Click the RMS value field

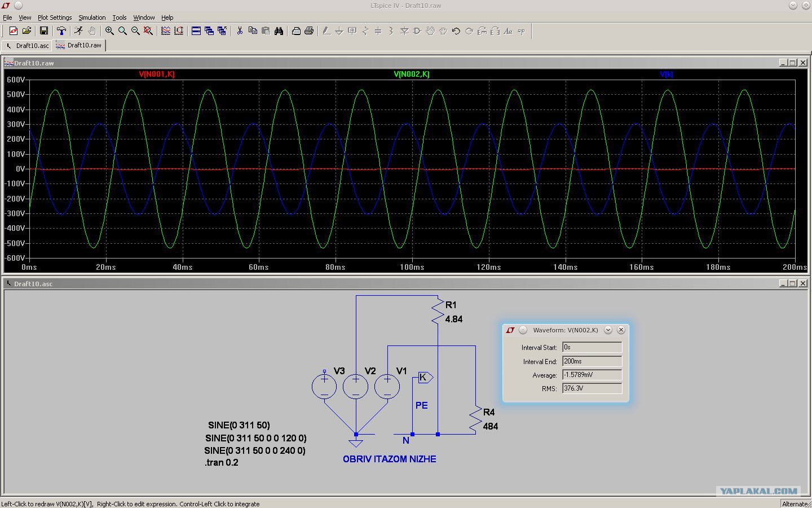(x=592, y=388)
